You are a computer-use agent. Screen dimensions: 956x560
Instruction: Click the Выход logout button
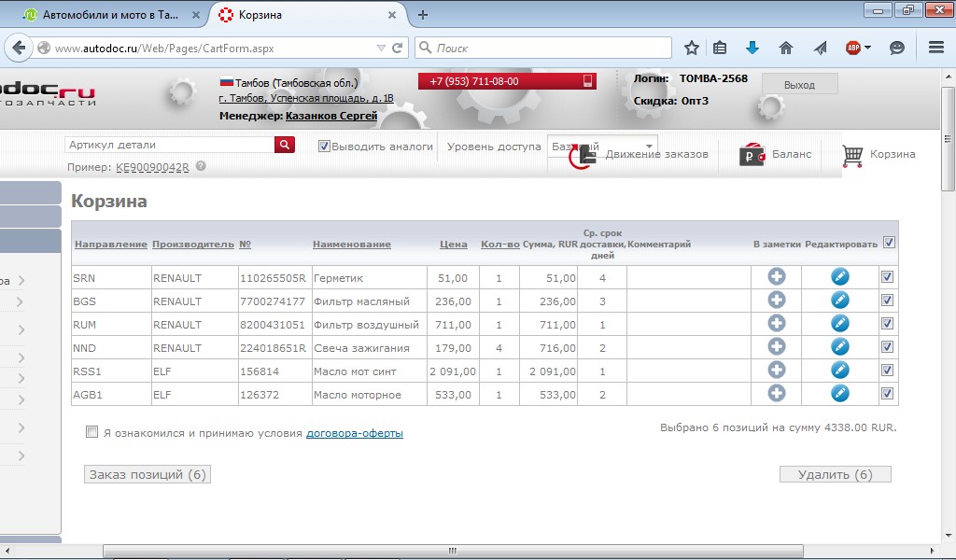tap(799, 85)
